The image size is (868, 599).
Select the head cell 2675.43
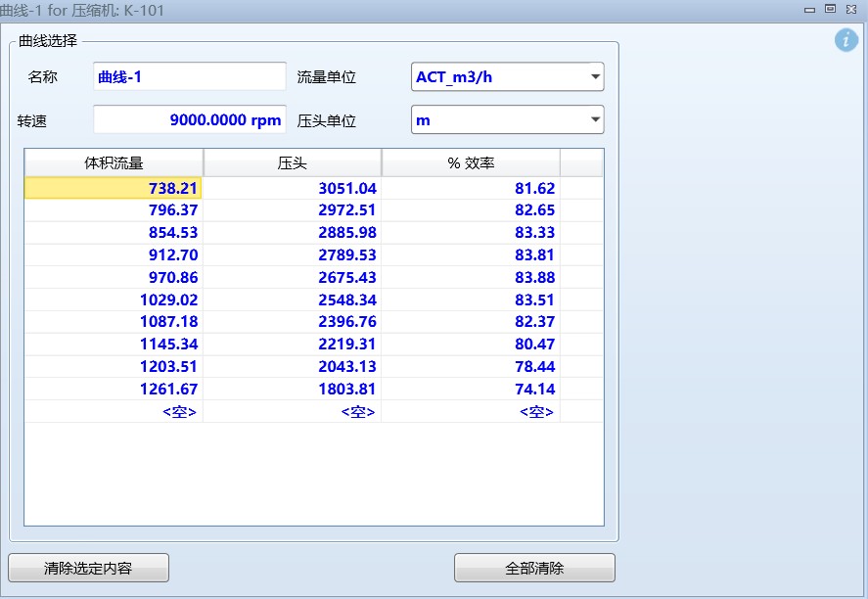click(x=293, y=277)
